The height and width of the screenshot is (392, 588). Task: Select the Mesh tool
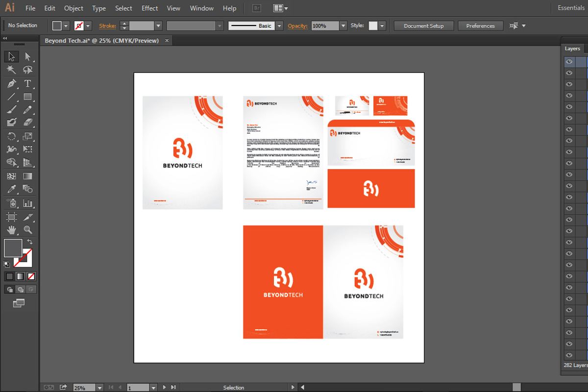(11, 176)
